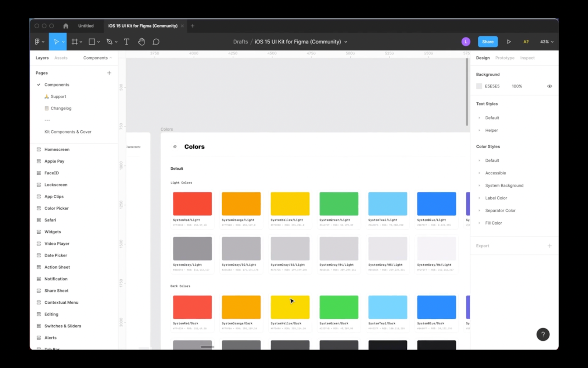
Task: Open missing fonts A? indicator
Action: tap(526, 42)
